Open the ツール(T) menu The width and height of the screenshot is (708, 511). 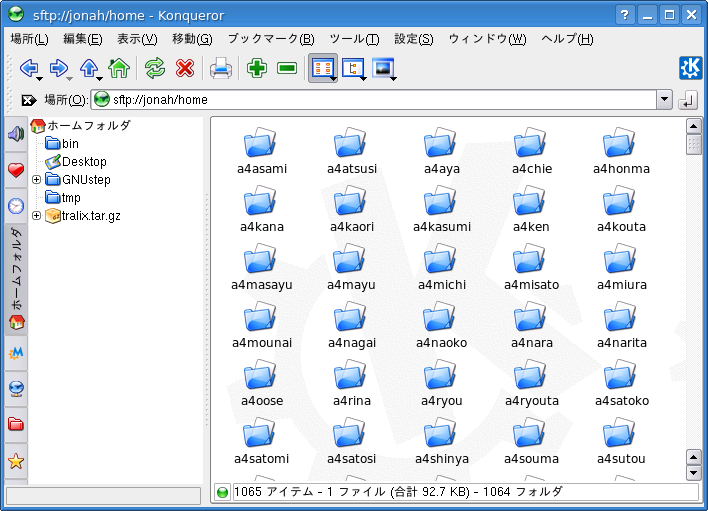354,39
